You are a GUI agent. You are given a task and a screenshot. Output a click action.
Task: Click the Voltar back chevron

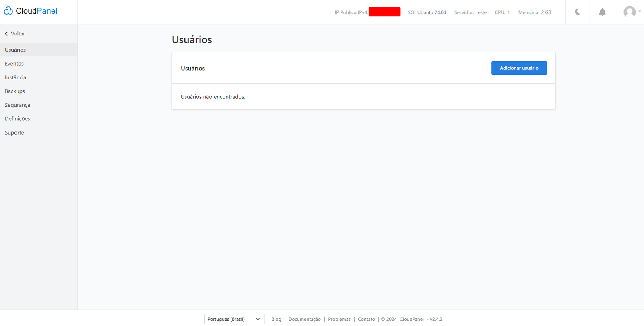click(x=6, y=34)
